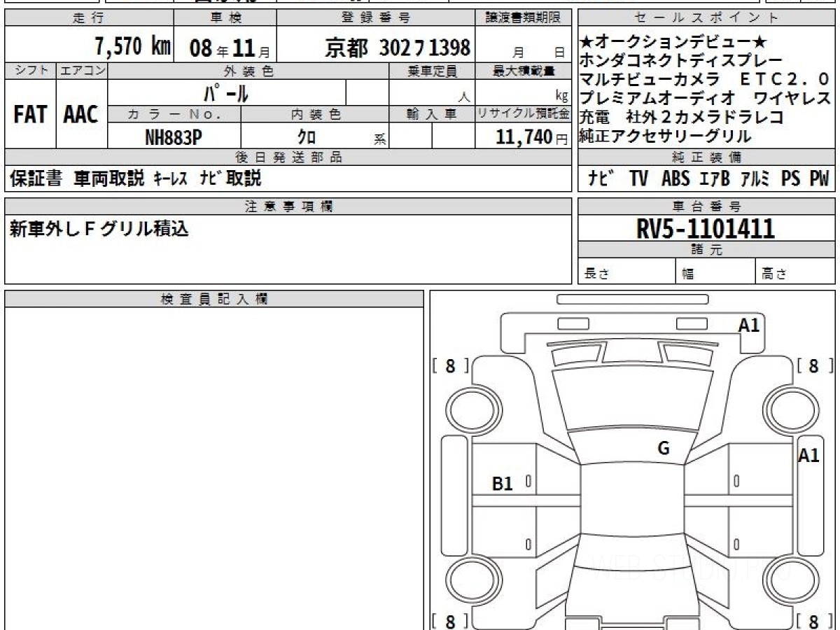The height and width of the screenshot is (630, 840).
Task: Click the 車台番号 header
Action: click(x=706, y=206)
